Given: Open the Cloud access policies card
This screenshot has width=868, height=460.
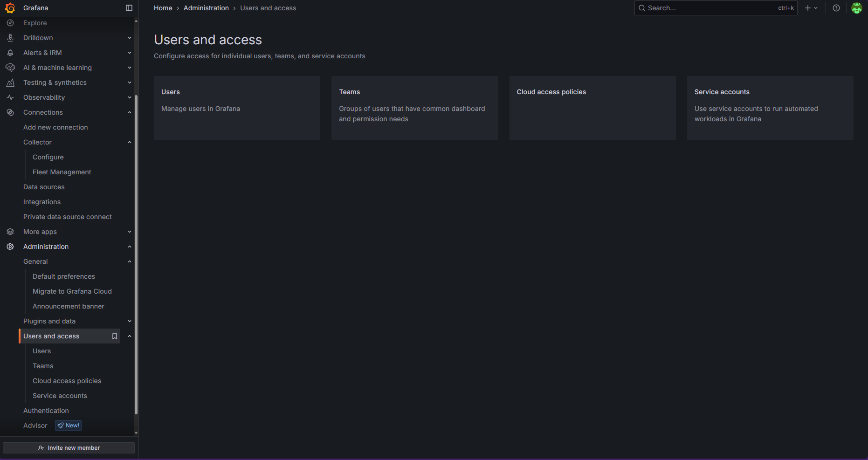Looking at the screenshot, I should tap(592, 108).
